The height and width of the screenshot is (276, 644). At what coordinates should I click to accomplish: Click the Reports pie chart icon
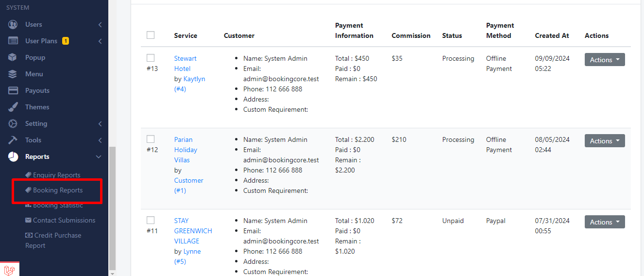click(x=13, y=156)
